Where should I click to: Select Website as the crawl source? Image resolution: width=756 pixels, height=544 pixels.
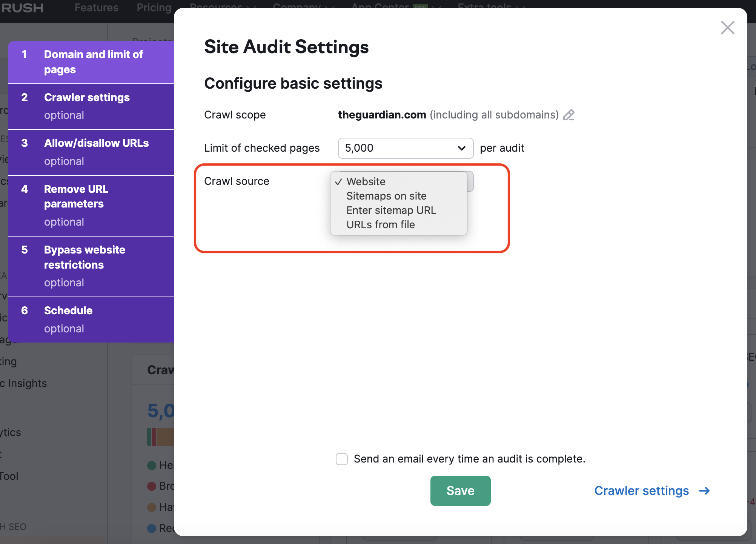pyautogui.click(x=366, y=181)
